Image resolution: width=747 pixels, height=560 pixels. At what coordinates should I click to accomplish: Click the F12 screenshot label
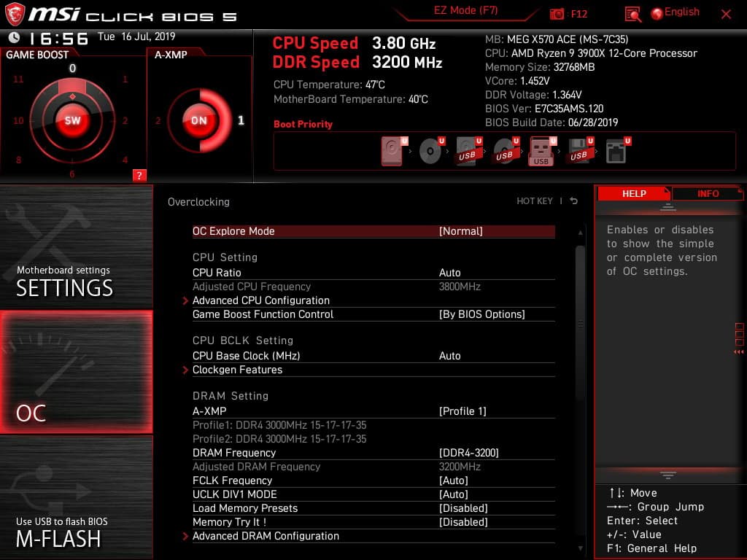578,15
